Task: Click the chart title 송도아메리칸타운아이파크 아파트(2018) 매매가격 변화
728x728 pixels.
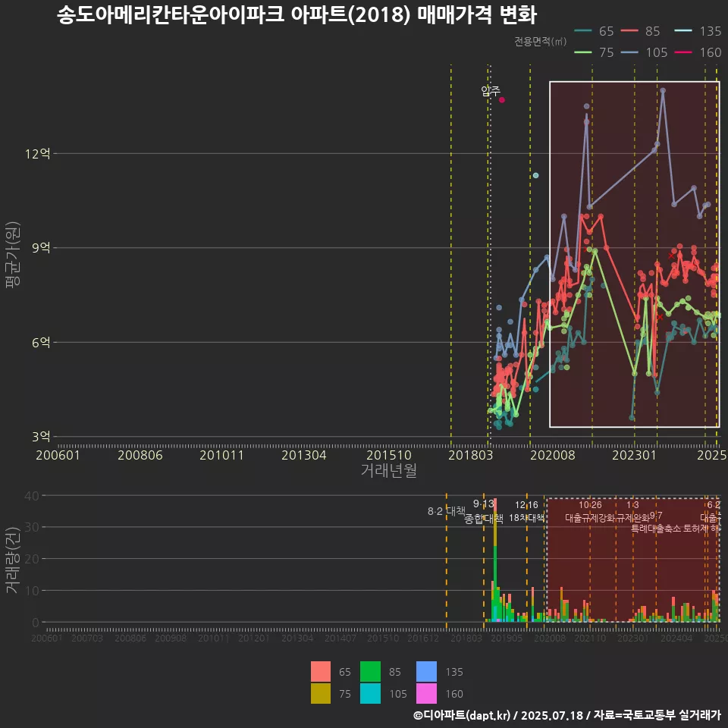Action: coord(297,15)
